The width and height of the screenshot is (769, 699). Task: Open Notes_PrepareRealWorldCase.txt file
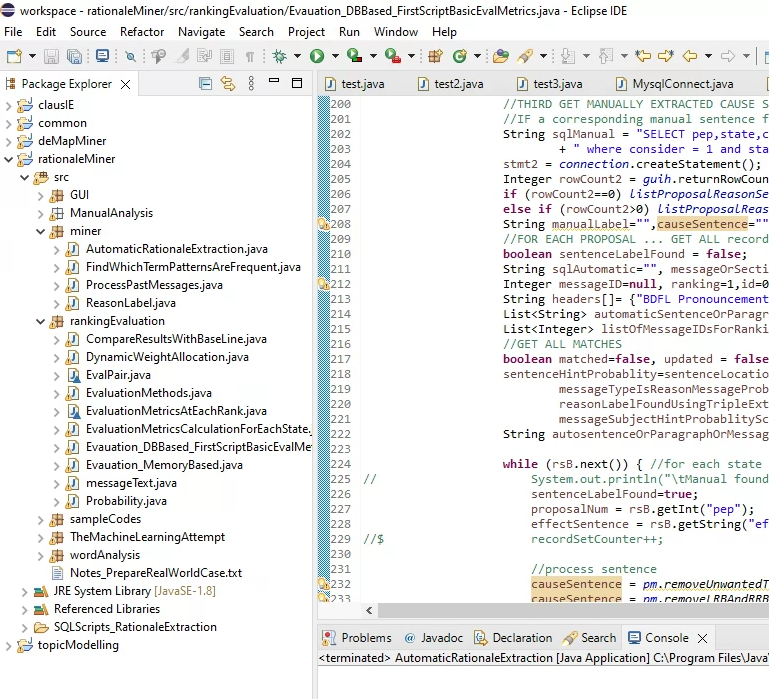coord(155,573)
